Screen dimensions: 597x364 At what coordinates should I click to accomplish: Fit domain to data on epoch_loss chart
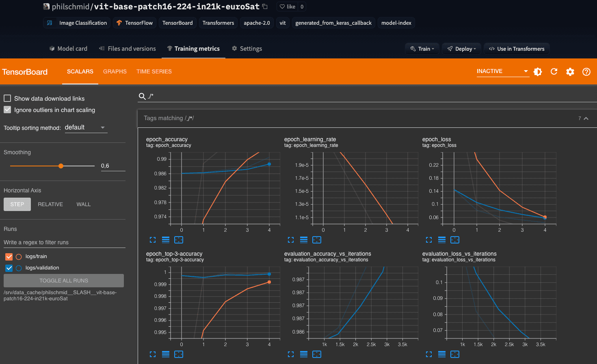[x=455, y=240]
